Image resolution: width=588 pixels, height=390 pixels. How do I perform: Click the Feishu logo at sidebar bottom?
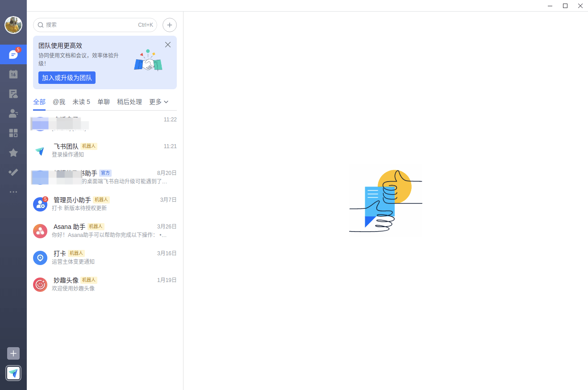13,373
